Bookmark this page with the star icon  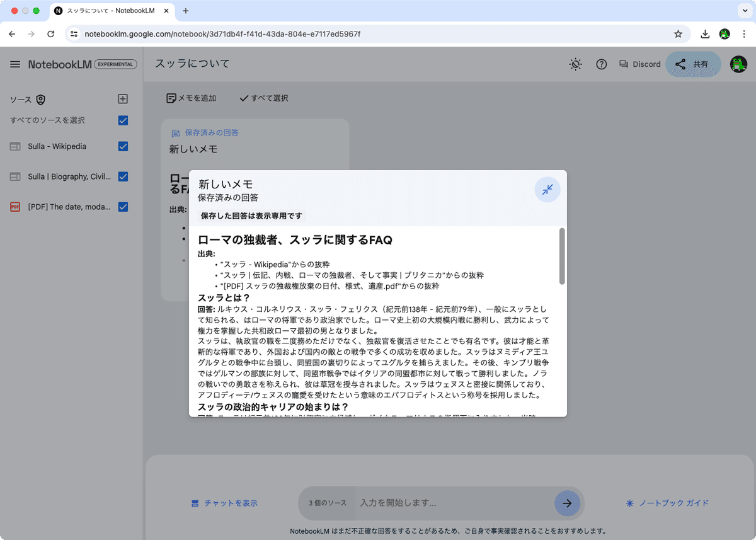coord(678,34)
